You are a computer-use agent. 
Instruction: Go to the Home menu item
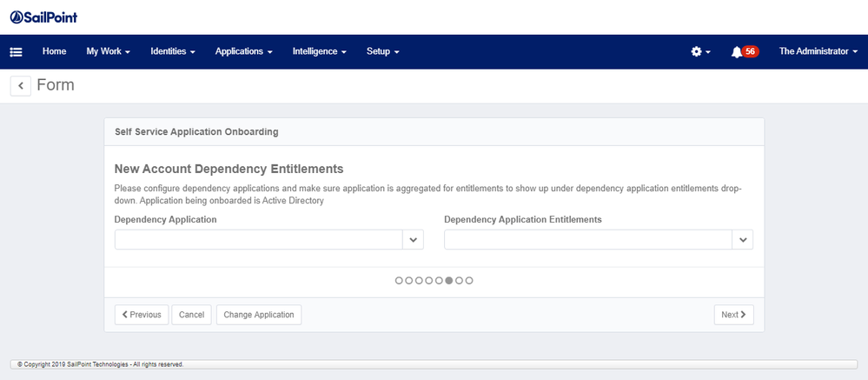click(54, 52)
